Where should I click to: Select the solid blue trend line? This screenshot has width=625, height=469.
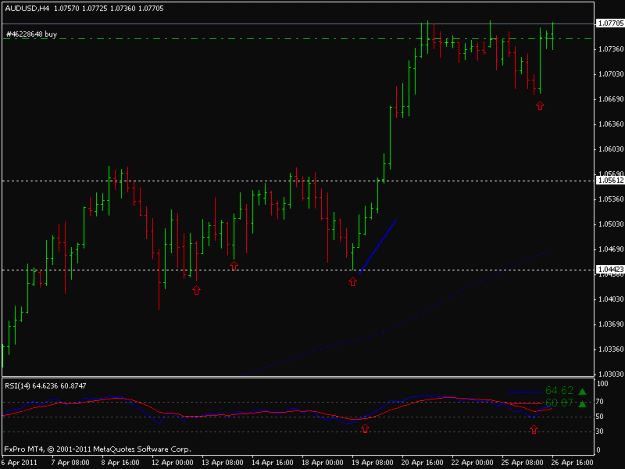click(378, 246)
